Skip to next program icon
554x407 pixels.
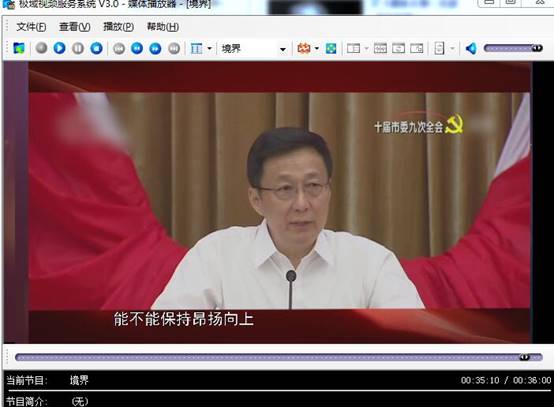[x=174, y=48]
